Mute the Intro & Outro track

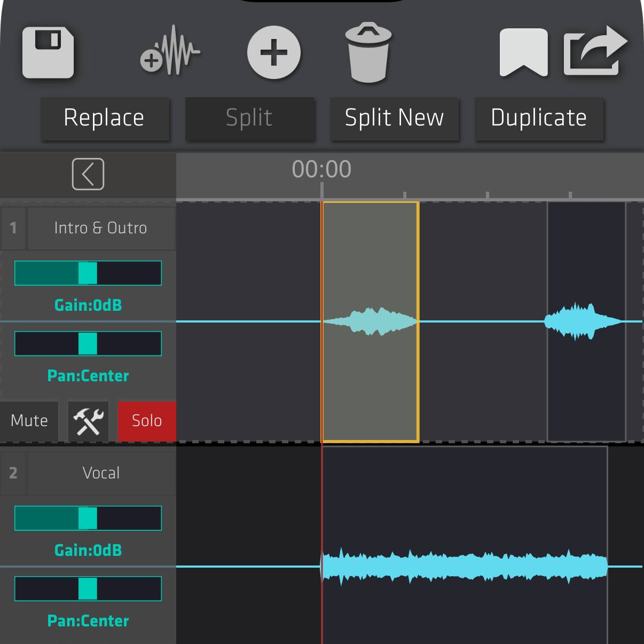(x=29, y=421)
